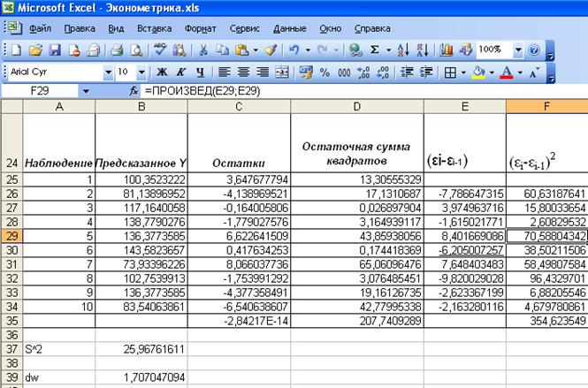Click in the formula bar text
588x388 pixels.
click(202, 91)
